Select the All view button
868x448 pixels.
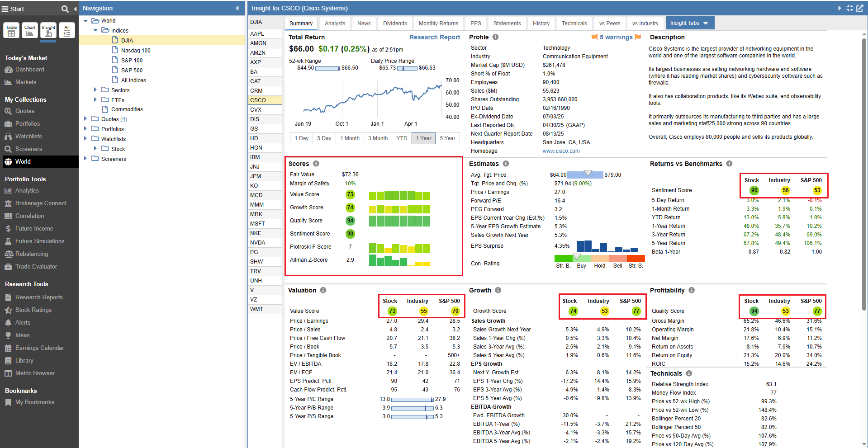[67, 30]
